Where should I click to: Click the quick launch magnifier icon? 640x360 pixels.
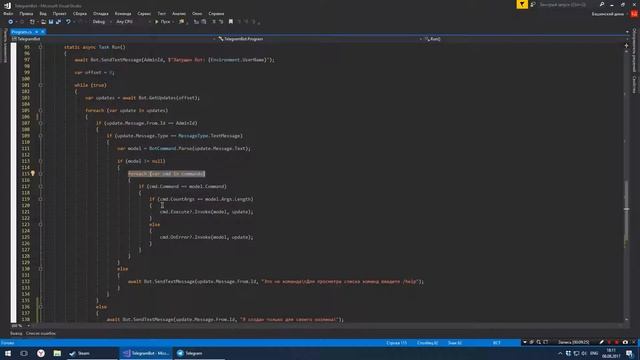(602, 4)
